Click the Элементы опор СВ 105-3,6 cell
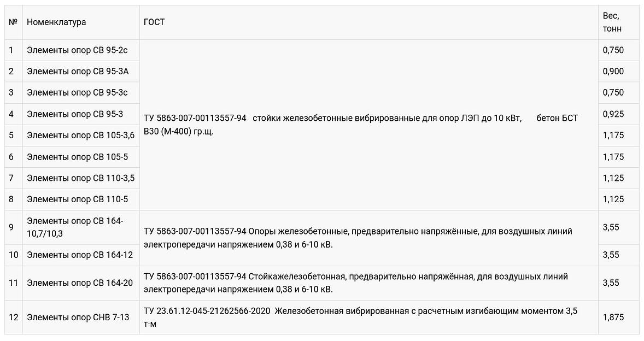The height and width of the screenshot is (341, 644). 80,136
